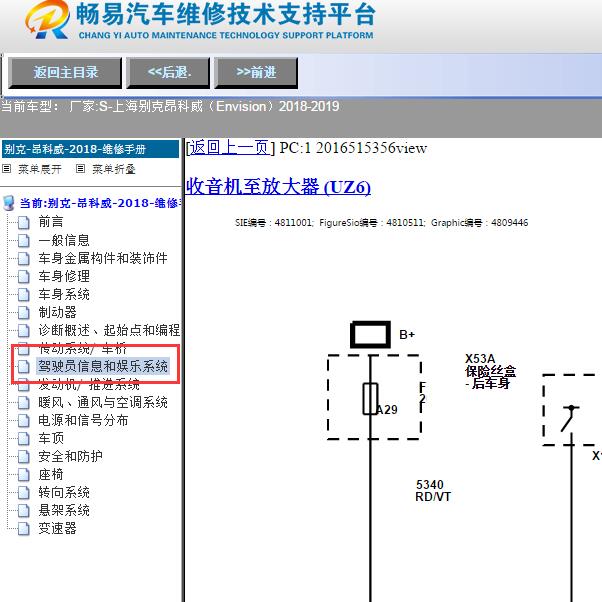The width and height of the screenshot is (602, 602).
Task: Open 暖风、通风与空调系统 tree item
Action: (103, 402)
